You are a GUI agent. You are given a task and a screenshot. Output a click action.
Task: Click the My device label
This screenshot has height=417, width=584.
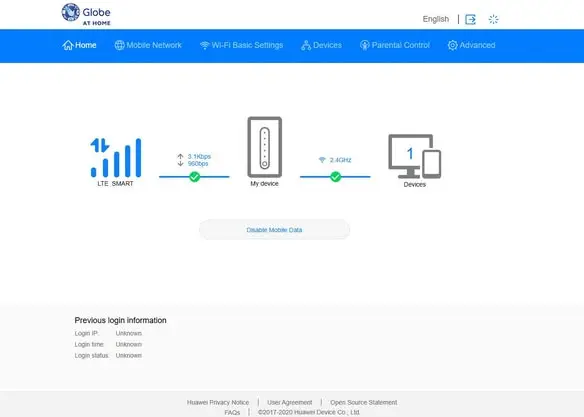click(x=264, y=184)
